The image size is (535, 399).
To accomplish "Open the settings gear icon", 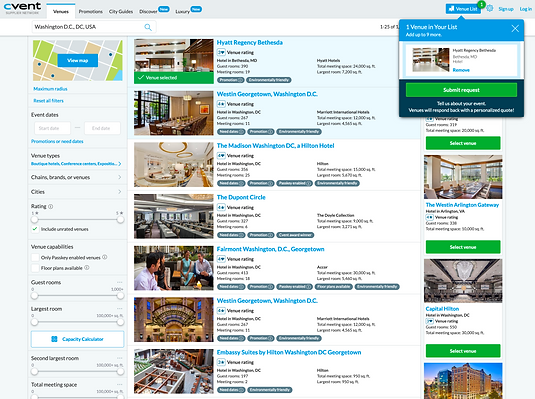I will [490, 9].
